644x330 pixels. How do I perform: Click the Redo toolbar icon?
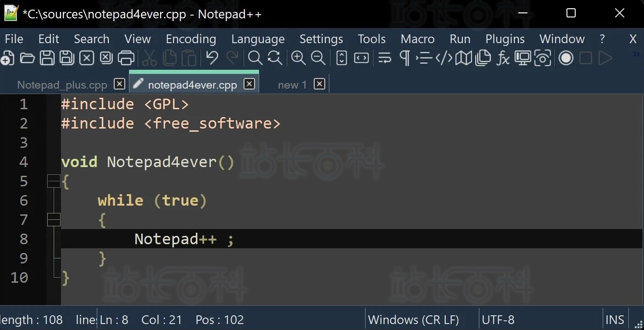[232, 58]
